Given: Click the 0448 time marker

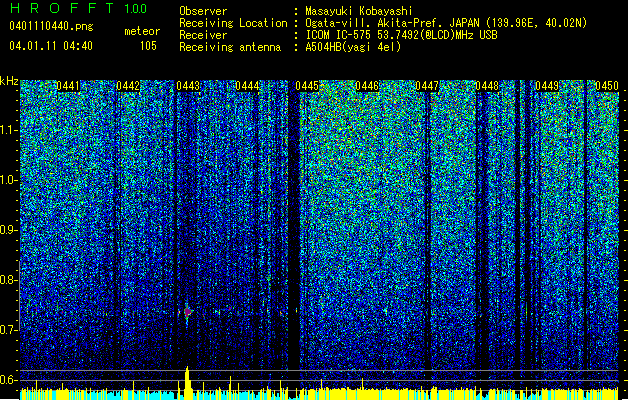Looking at the screenshot, I should [487, 86].
